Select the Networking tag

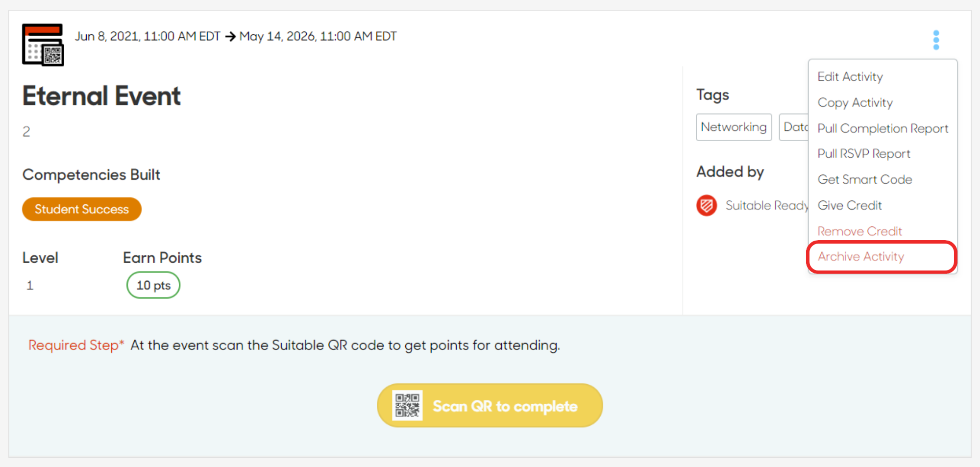coord(734,127)
